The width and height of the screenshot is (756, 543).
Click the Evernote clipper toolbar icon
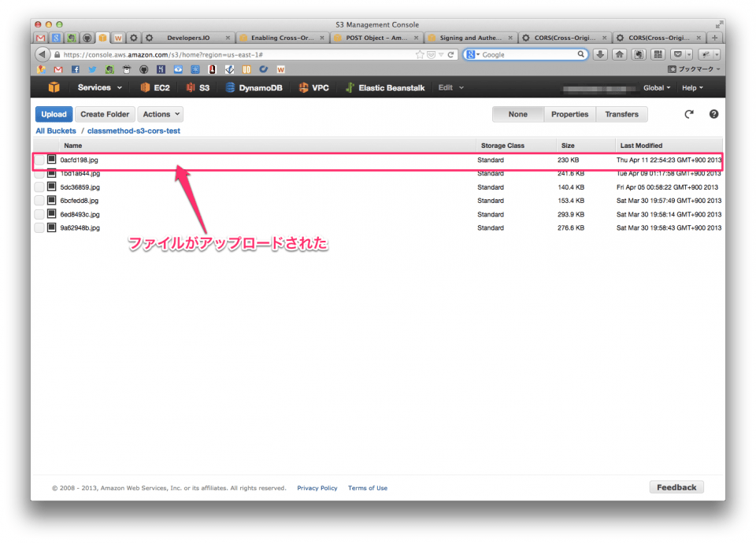coord(639,54)
